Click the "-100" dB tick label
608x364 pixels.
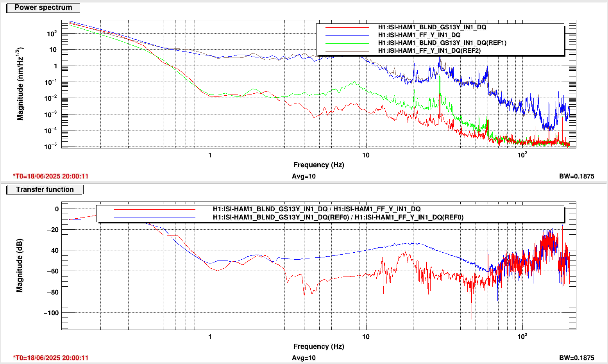(x=51, y=313)
